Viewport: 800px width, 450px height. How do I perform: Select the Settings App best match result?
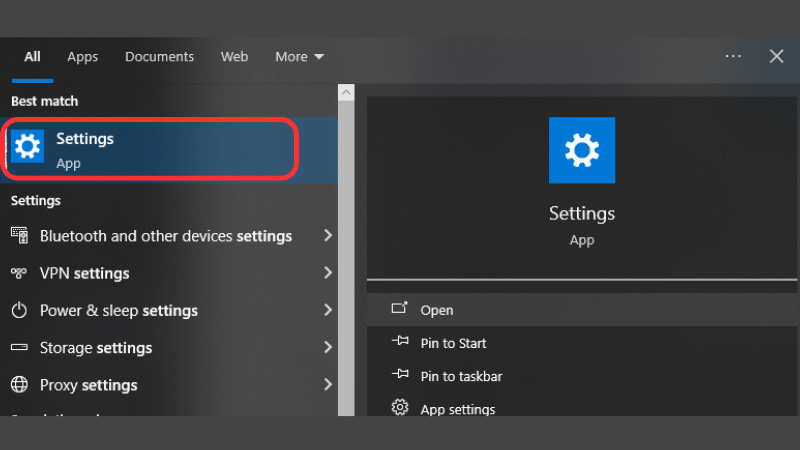coord(169,149)
